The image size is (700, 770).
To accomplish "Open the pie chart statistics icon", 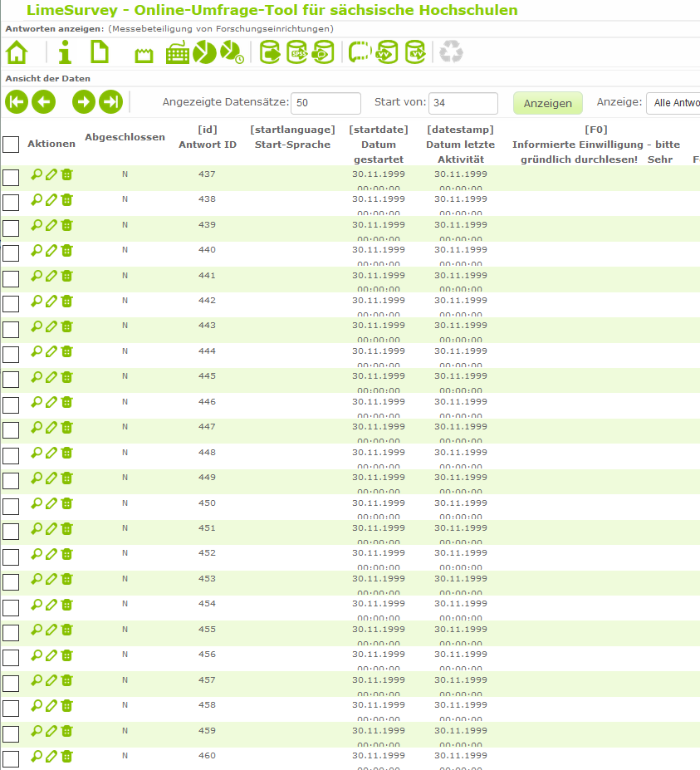I will click(203, 52).
